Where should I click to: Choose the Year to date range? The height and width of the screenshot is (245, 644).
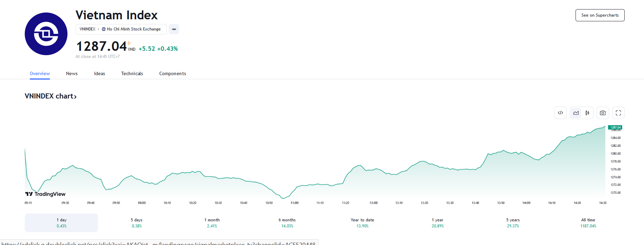click(362, 223)
